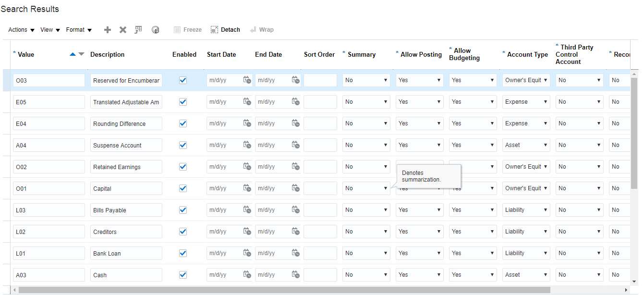644x295 pixels.
Task: Sort Value column ascending with the blue arrow
Action: pos(73,54)
